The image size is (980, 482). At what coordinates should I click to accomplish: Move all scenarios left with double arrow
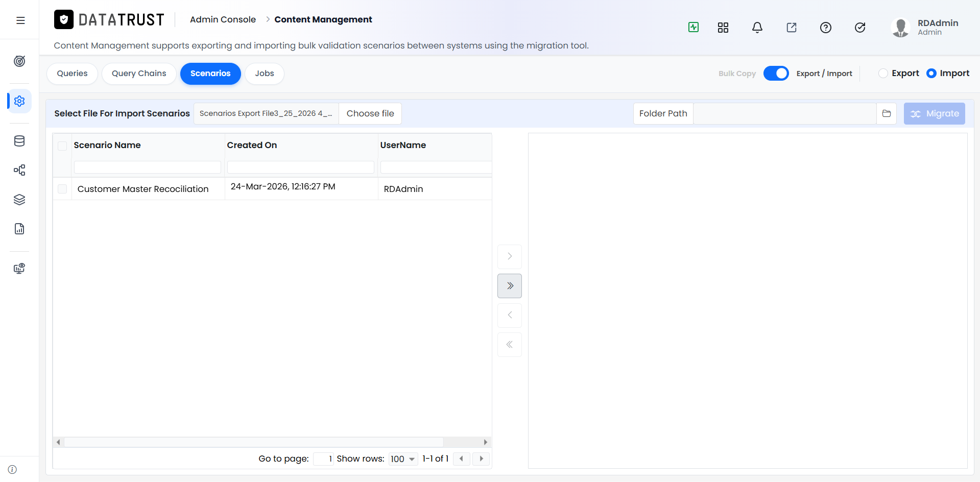coord(510,345)
